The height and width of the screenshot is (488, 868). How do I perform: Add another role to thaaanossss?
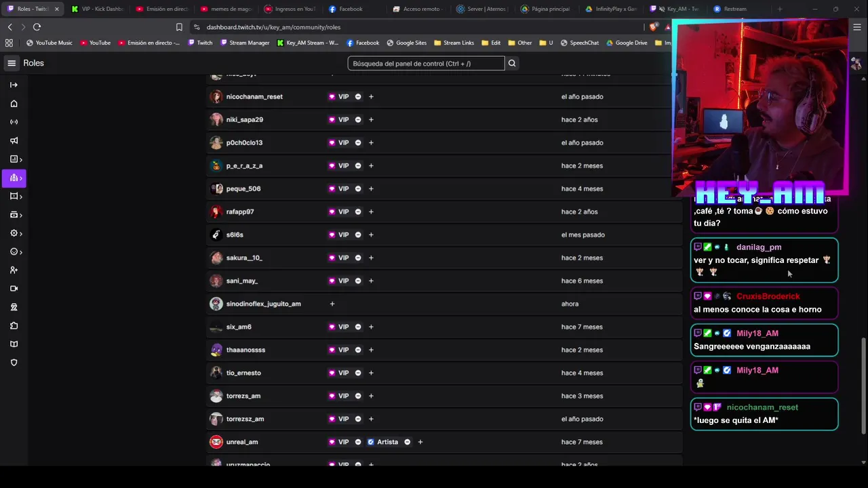pos(371,350)
